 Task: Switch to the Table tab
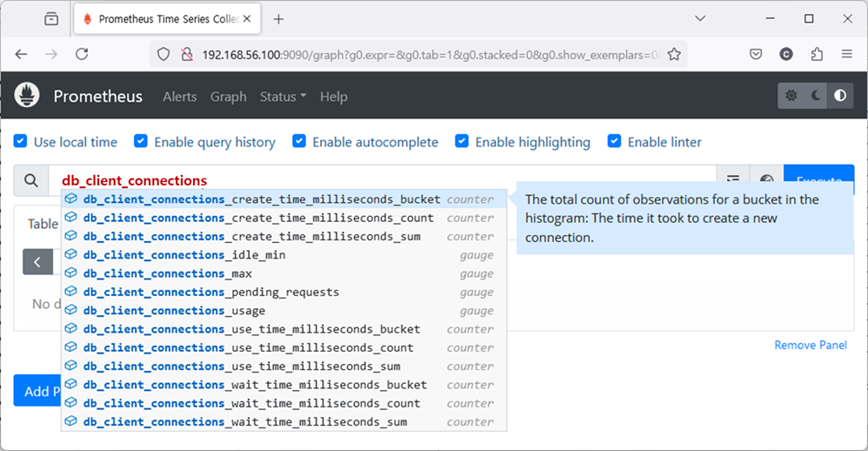43,224
